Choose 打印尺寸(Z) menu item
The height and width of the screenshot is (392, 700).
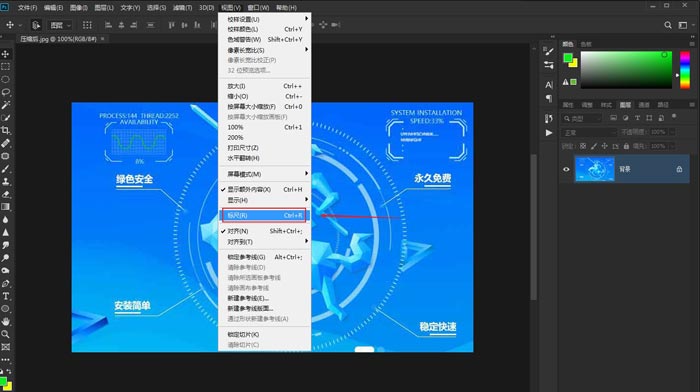[x=264, y=147]
